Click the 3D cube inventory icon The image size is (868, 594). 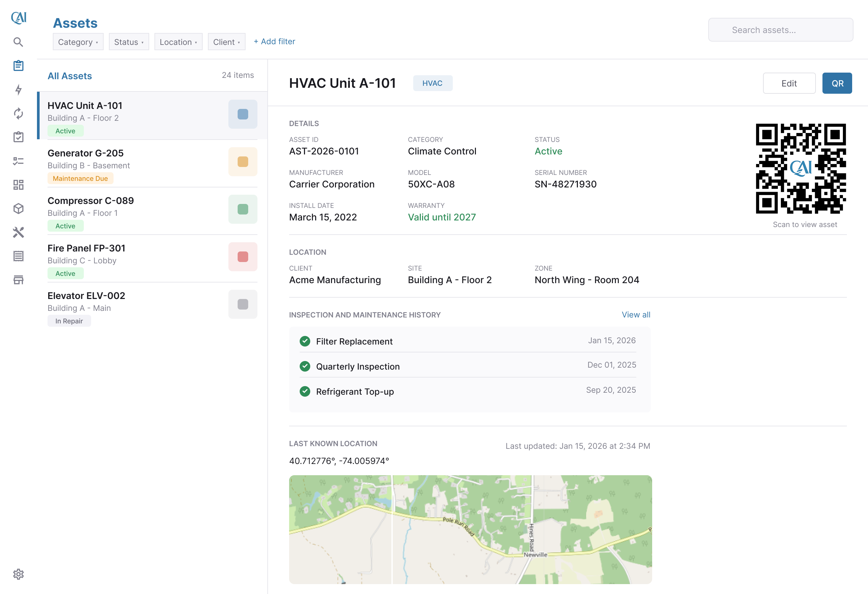tap(18, 209)
